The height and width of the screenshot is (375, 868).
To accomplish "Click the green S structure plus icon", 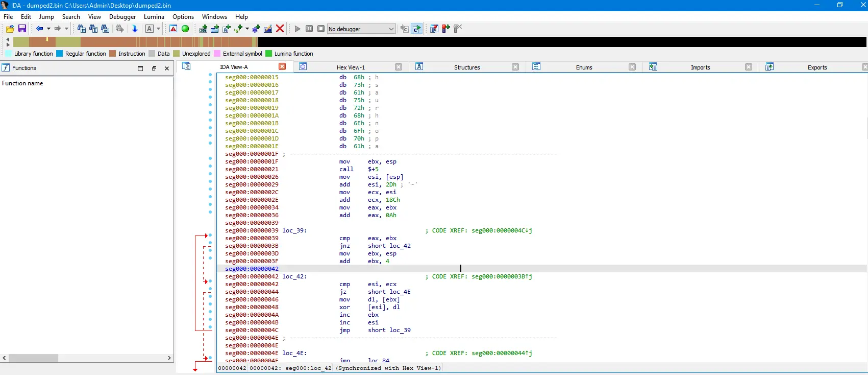I will [238, 29].
